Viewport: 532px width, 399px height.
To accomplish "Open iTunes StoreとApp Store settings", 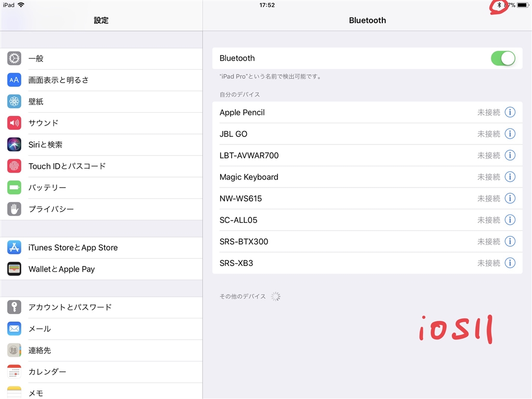I will [x=101, y=247].
